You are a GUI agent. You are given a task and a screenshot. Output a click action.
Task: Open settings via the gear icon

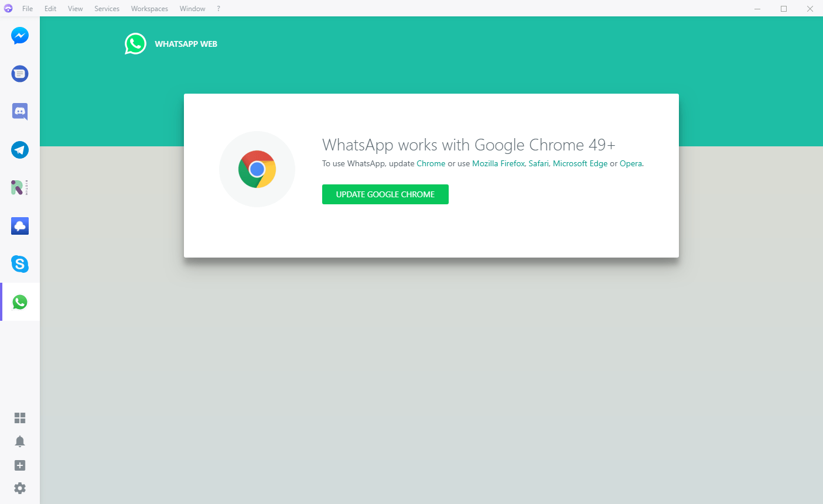click(20, 488)
